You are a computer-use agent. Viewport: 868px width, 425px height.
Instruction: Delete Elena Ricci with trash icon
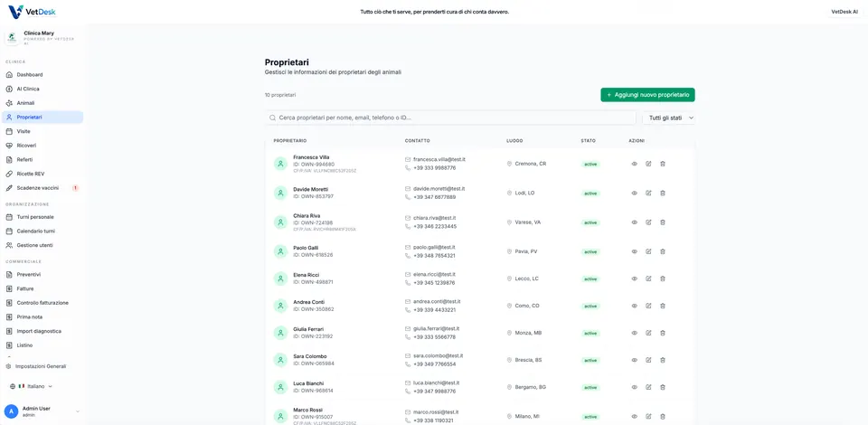[x=663, y=279]
